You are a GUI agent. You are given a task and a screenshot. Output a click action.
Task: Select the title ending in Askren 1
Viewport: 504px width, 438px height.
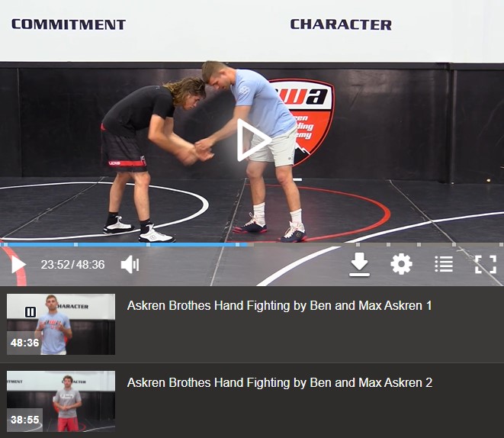coord(279,306)
